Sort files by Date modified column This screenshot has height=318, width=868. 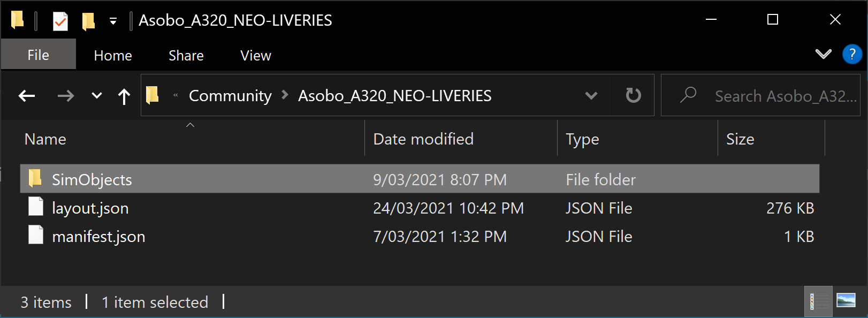(423, 139)
